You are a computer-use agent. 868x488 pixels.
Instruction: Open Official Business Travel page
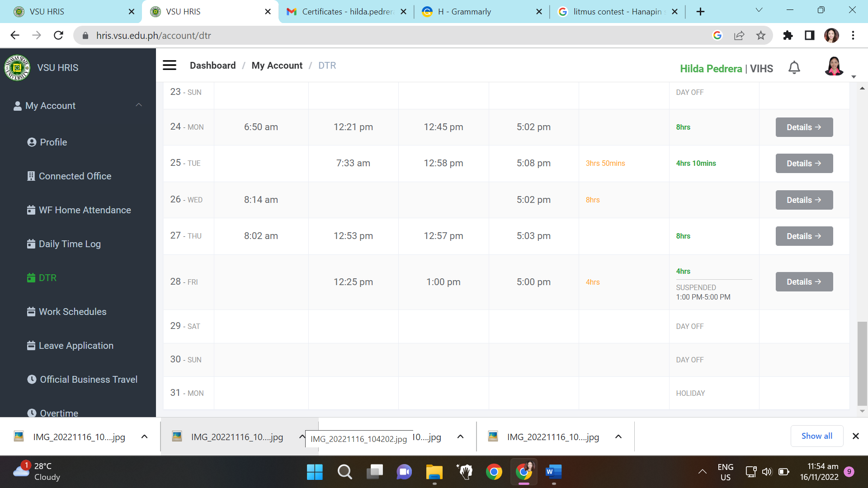pos(88,380)
